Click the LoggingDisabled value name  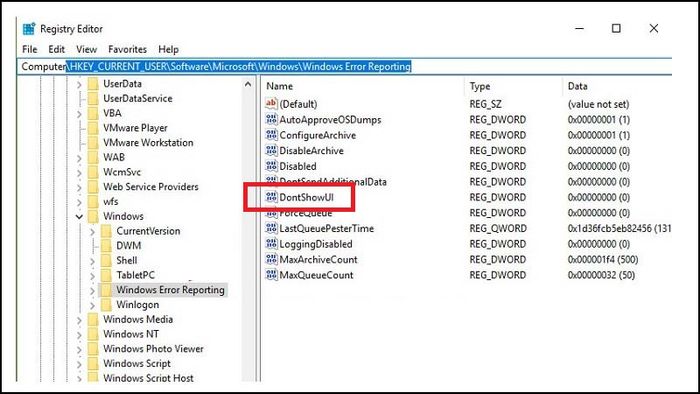pos(316,244)
